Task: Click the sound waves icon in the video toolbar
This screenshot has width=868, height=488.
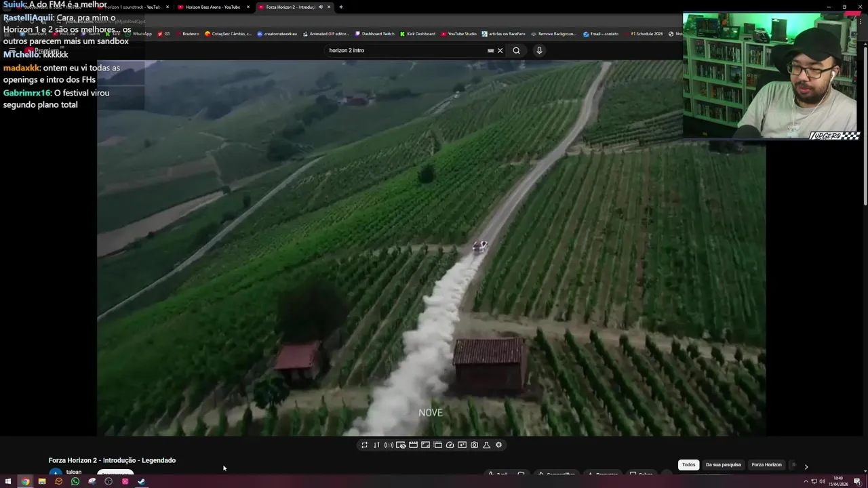Action: [389, 445]
